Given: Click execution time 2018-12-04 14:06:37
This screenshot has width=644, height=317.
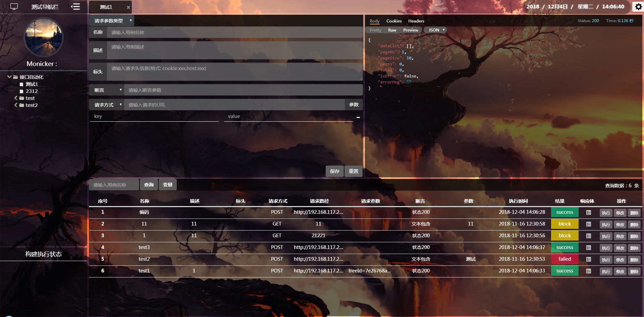Looking at the screenshot, I should click(x=522, y=247).
